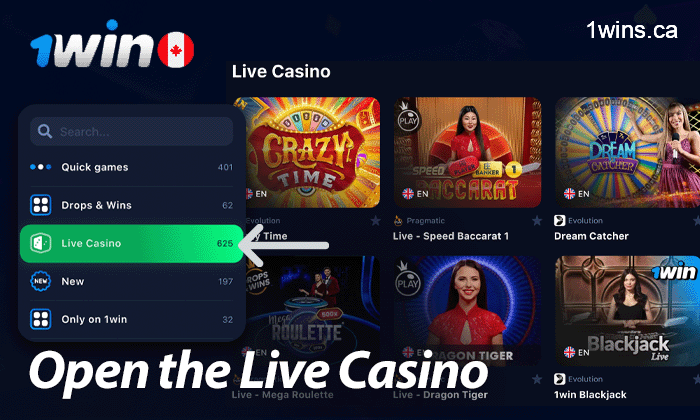Focus the Search games input field
This screenshot has height=420, width=700.
[131, 131]
